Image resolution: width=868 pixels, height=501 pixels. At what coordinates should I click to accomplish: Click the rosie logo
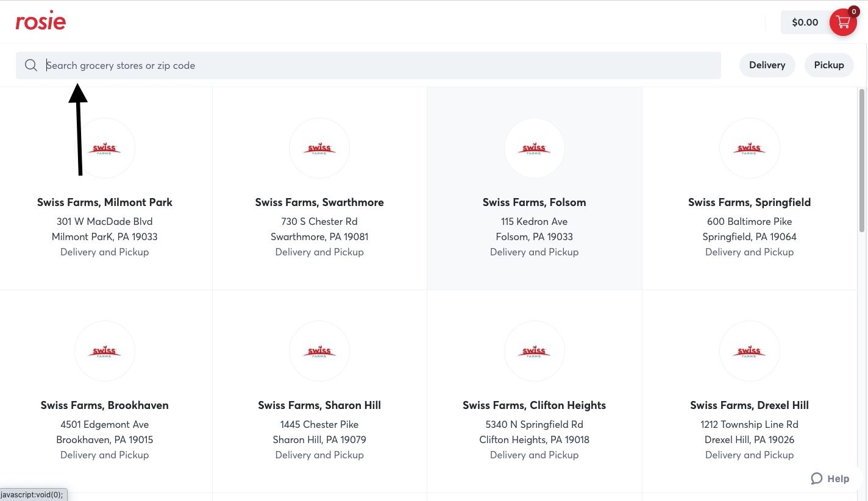(x=41, y=22)
